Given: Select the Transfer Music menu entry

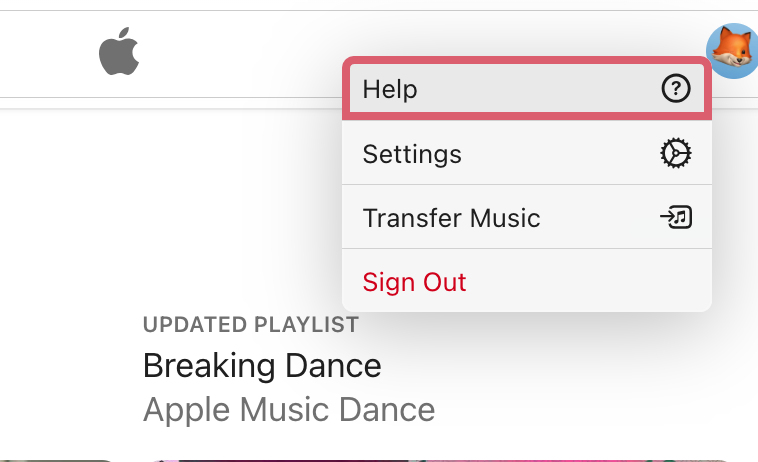Looking at the screenshot, I should click(x=451, y=217).
